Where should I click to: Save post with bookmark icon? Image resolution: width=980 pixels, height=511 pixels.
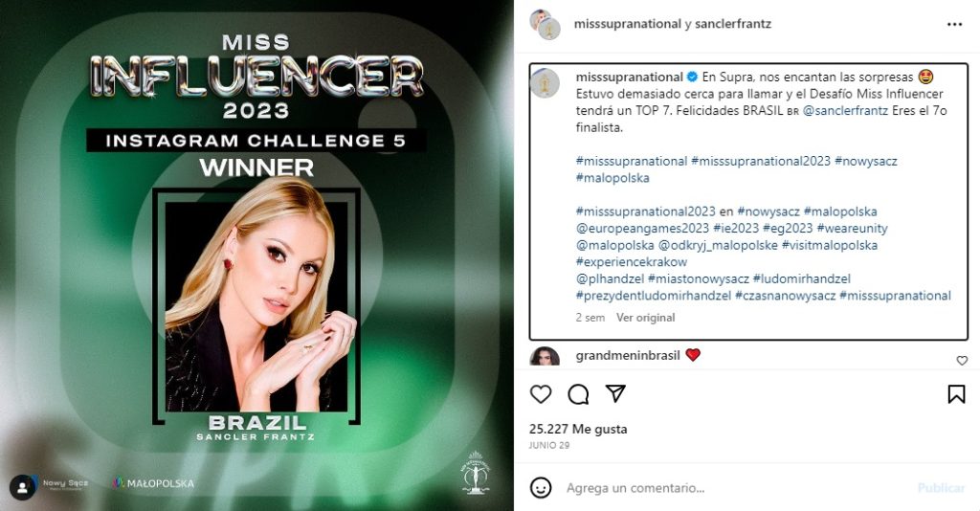click(956, 394)
